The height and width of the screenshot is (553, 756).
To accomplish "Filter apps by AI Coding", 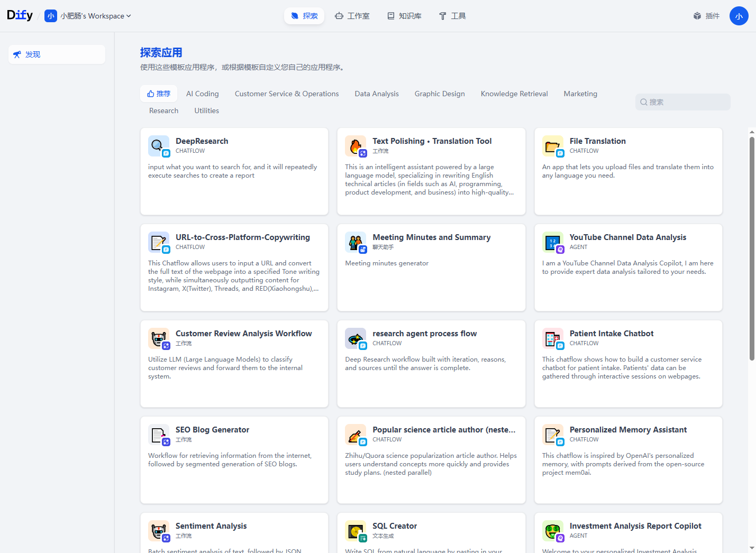I will (x=203, y=94).
